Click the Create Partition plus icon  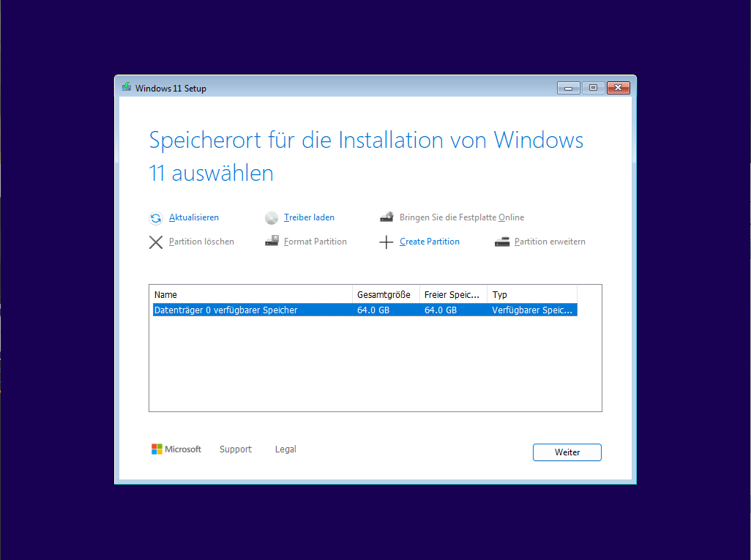click(x=386, y=242)
